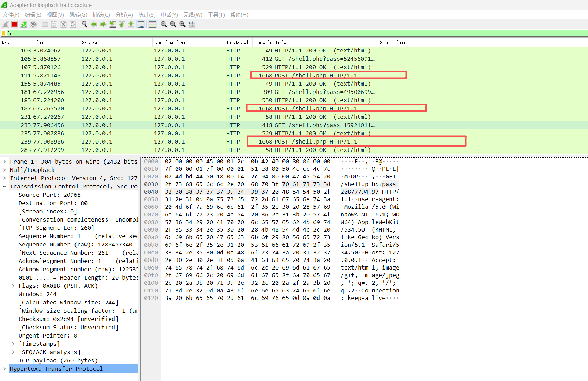
Task: Open capture options gear icon
Action: tap(33, 24)
